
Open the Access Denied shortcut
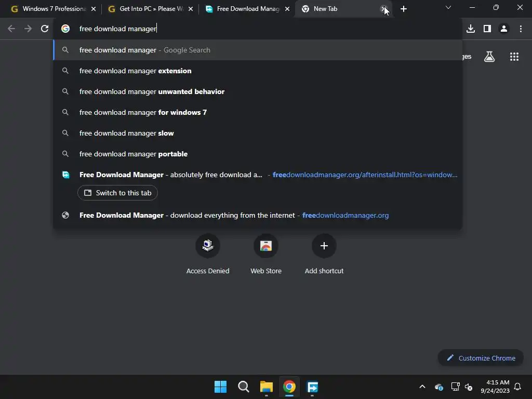point(208,255)
